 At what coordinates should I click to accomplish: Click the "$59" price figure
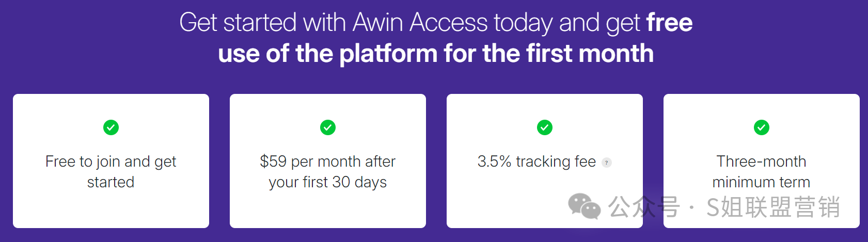(x=273, y=162)
